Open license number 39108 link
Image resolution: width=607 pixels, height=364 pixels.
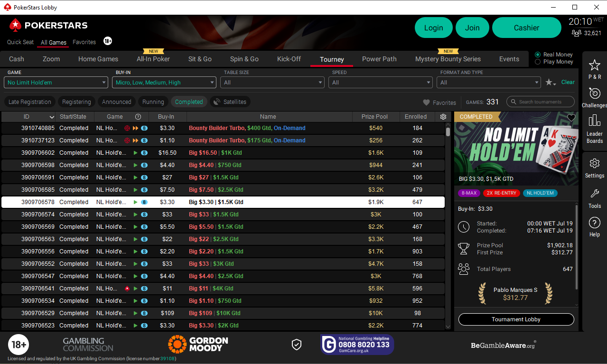click(167, 359)
